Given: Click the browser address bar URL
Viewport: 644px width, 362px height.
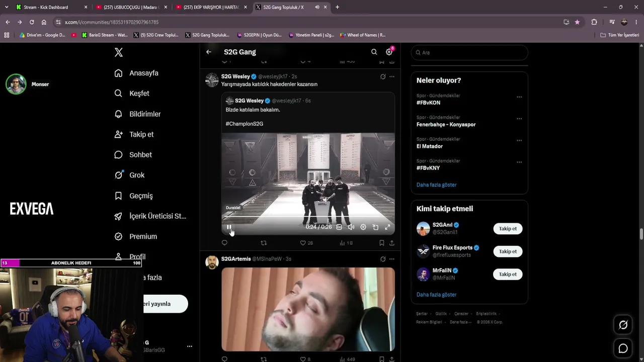Looking at the screenshot, I should click(112, 22).
